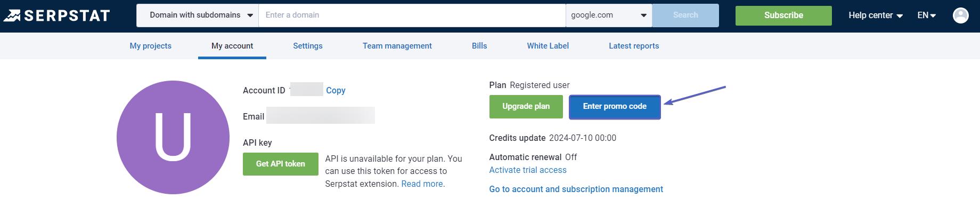Open the user profile avatar icon
The height and width of the screenshot is (214, 980).
click(x=960, y=15)
